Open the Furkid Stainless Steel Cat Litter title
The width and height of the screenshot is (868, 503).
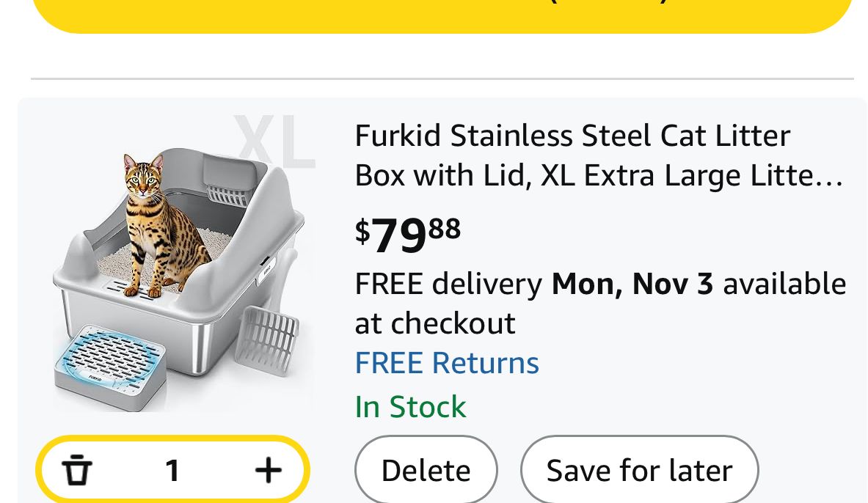click(x=572, y=136)
